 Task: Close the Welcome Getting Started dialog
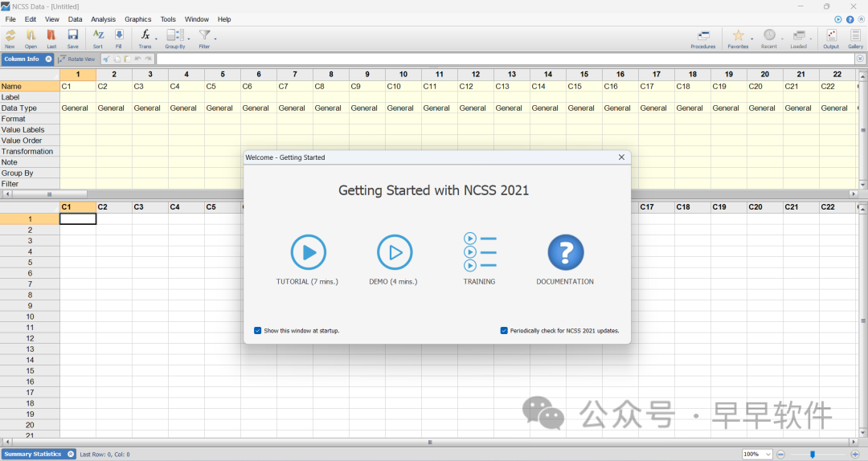(621, 157)
